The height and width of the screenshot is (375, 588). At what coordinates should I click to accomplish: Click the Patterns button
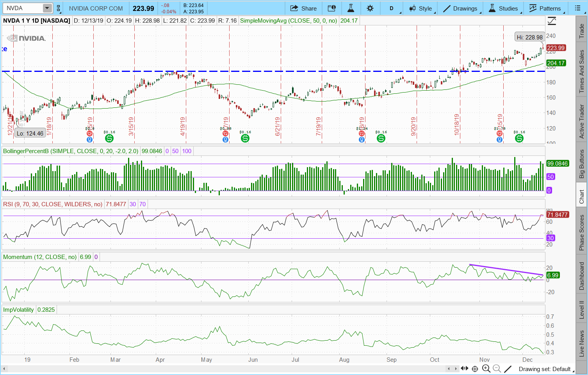tap(545, 8)
